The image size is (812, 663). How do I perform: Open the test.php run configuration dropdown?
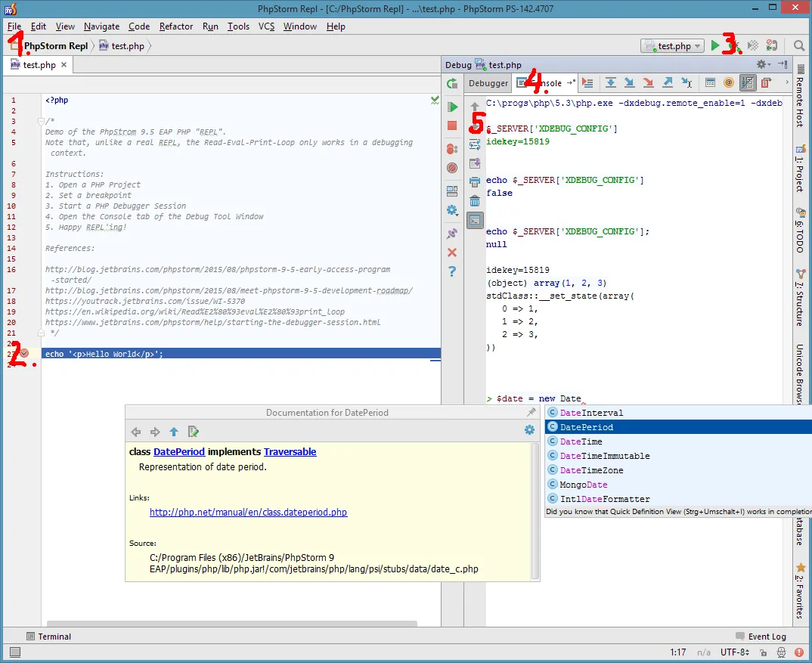point(672,46)
